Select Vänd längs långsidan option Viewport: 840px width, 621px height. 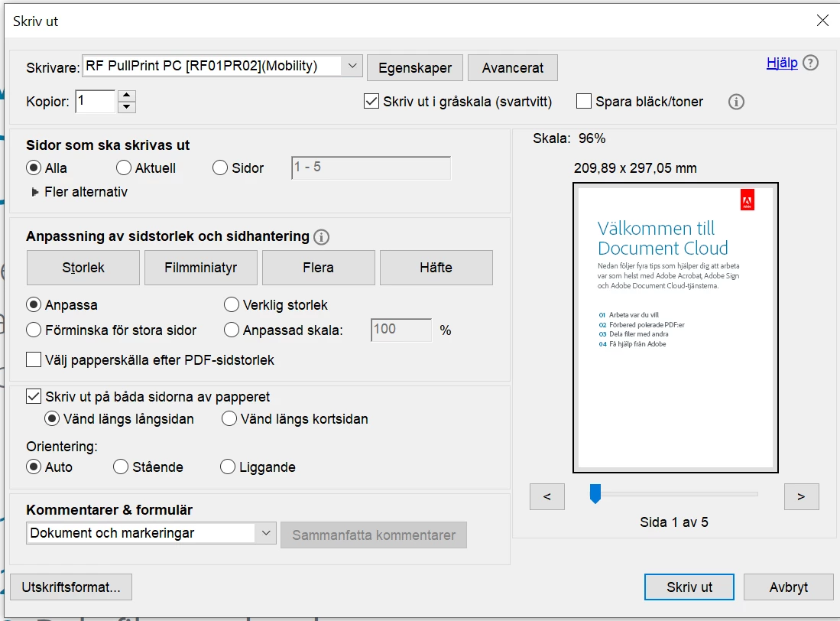coord(52,418)
